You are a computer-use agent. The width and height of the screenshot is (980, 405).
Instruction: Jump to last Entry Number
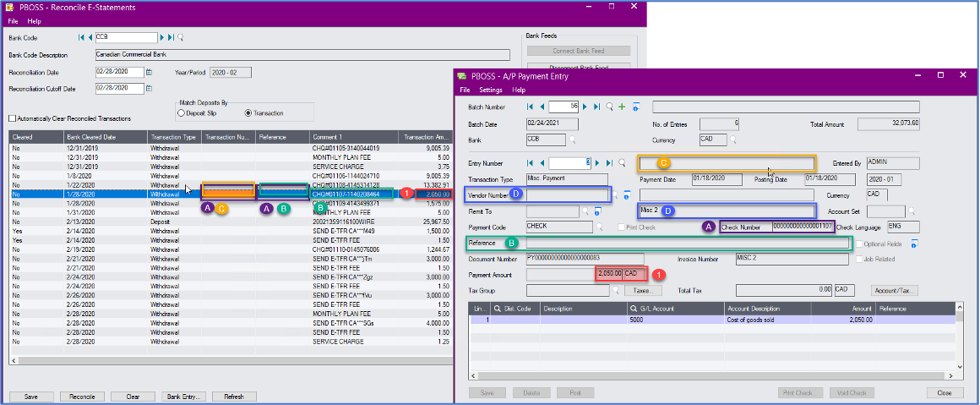click(609, 162)
